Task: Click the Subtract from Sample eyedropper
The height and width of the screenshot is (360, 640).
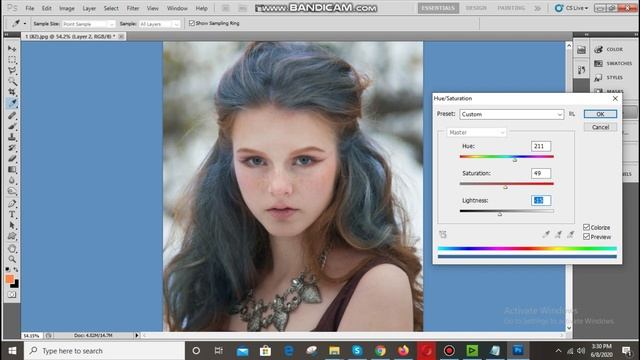Action: pyautogui.click(x=571, y=234)
